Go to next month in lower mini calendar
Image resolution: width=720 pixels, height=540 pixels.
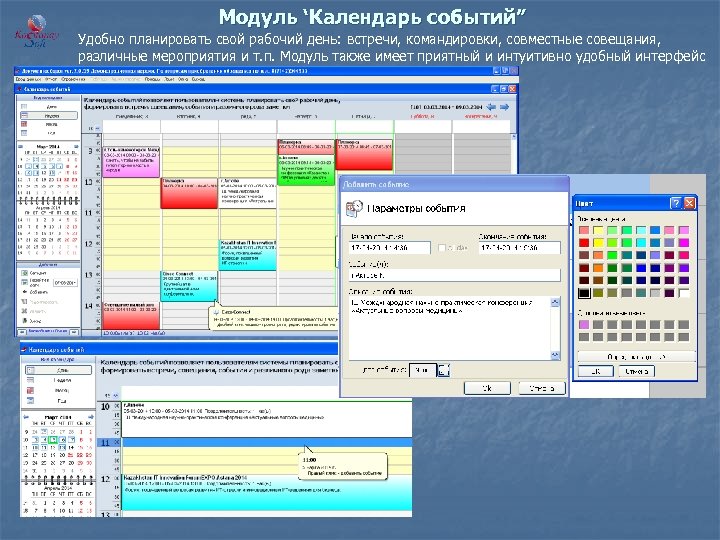coord(90,417)
